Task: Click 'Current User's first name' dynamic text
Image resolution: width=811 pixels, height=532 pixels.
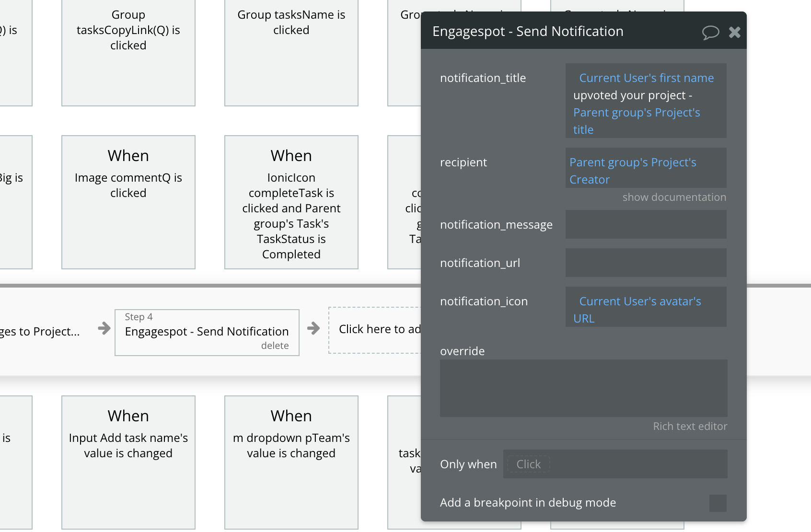Action: click(646, 78)
